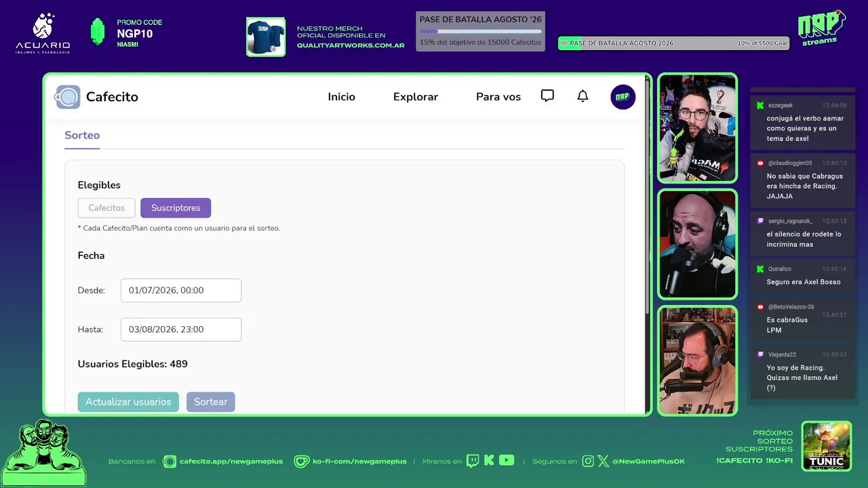Click the Kick icon after 'Miranos en'
This screenshot has height=488, width=868.
(489, 461)
